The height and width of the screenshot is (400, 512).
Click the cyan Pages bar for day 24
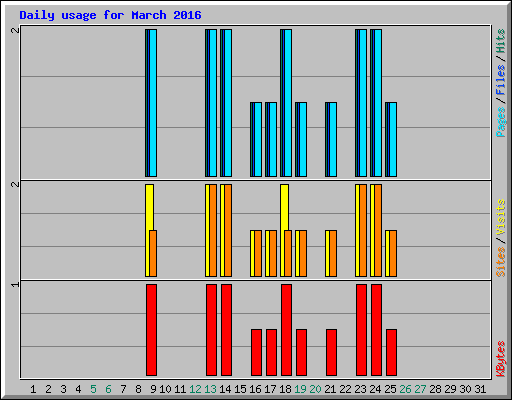click(378, 103)
